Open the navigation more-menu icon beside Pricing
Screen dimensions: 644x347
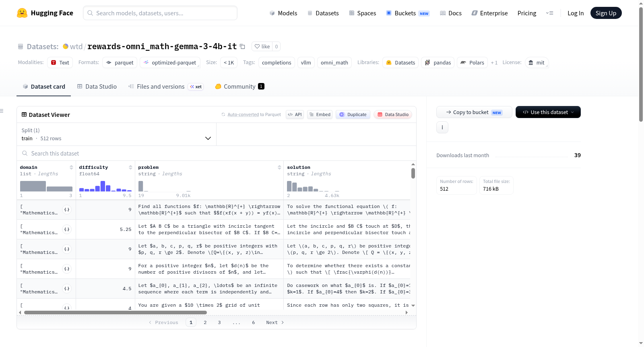point(549,13)
